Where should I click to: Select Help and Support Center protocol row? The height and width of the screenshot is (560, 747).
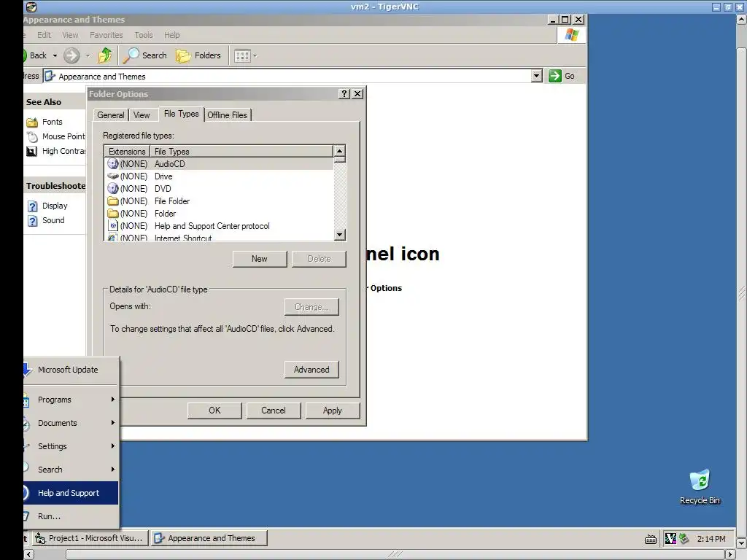219,226
